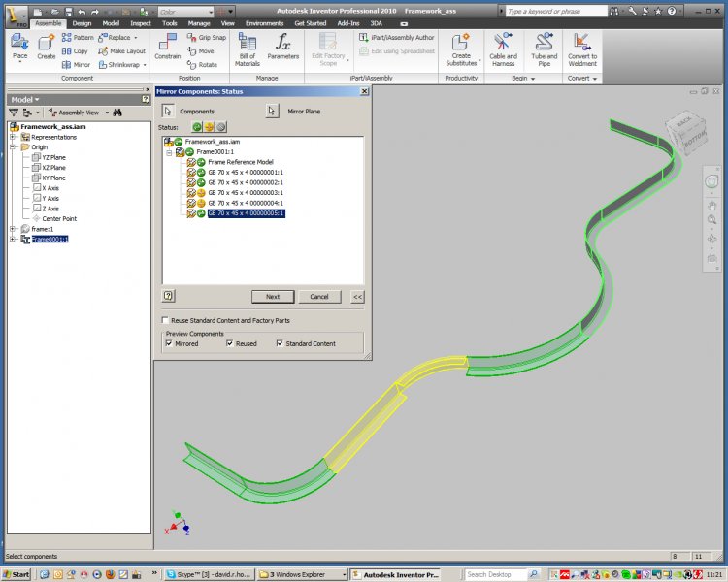Click the browser filter funnel icon

(x=14, y=113)
